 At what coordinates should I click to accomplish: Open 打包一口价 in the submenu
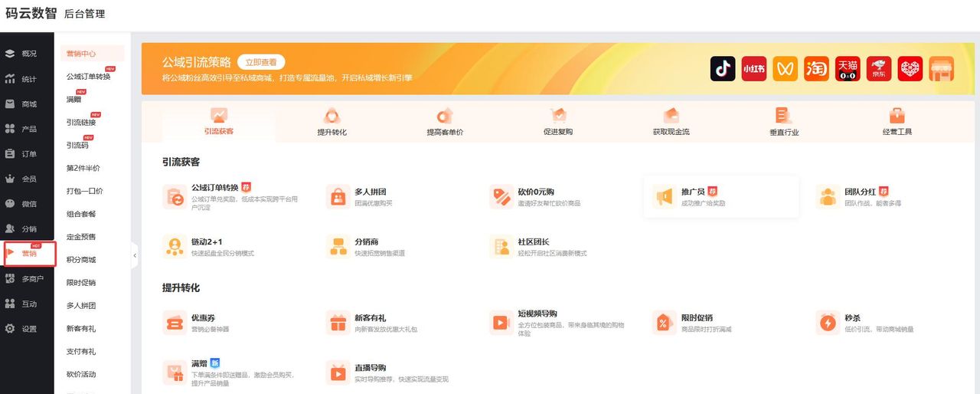(x=84, y=191)
